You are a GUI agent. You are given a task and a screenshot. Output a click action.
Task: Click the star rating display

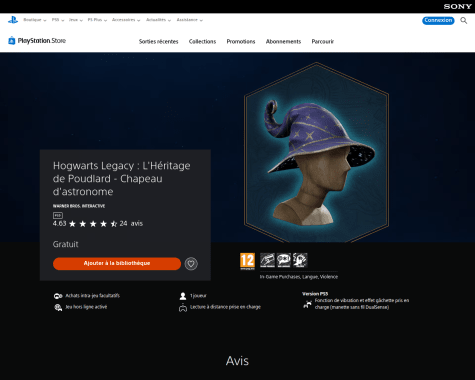point(93,224)
